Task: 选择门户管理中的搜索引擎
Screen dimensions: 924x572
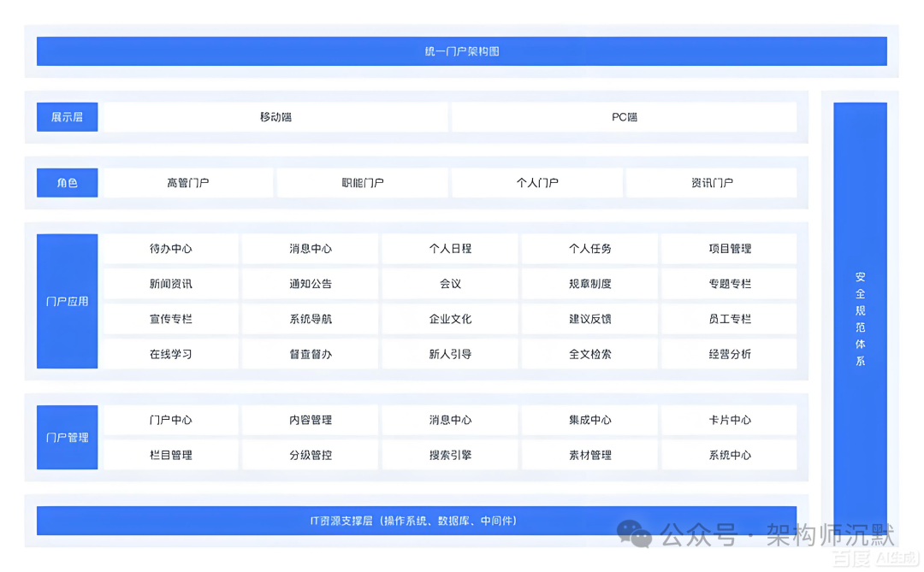Action: click(x=449, y=455)
